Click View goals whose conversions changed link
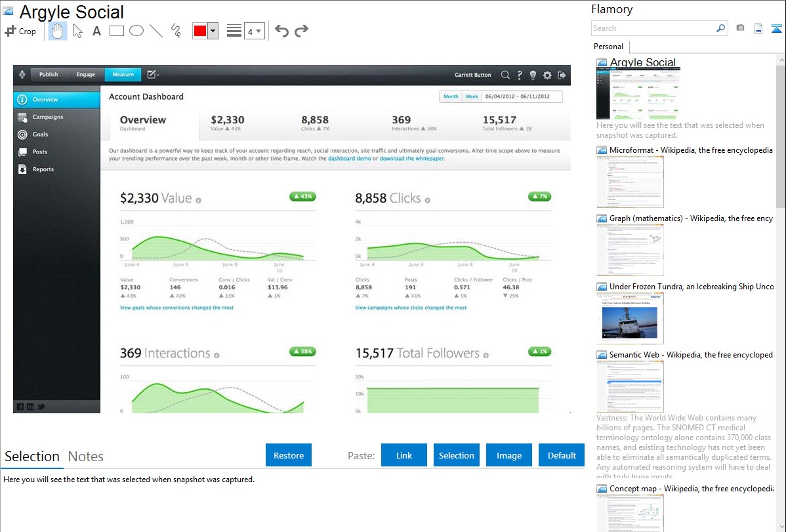Viewport: 786px width, 532px height. 176,308
